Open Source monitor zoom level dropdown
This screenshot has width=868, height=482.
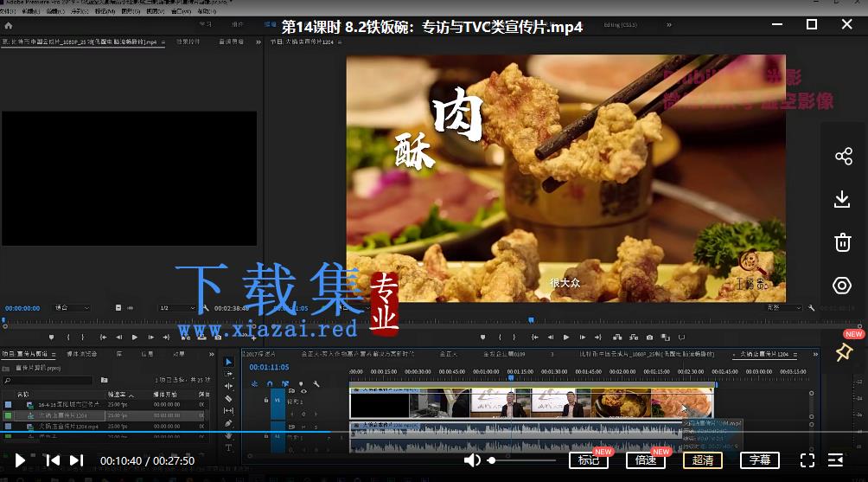72,307
